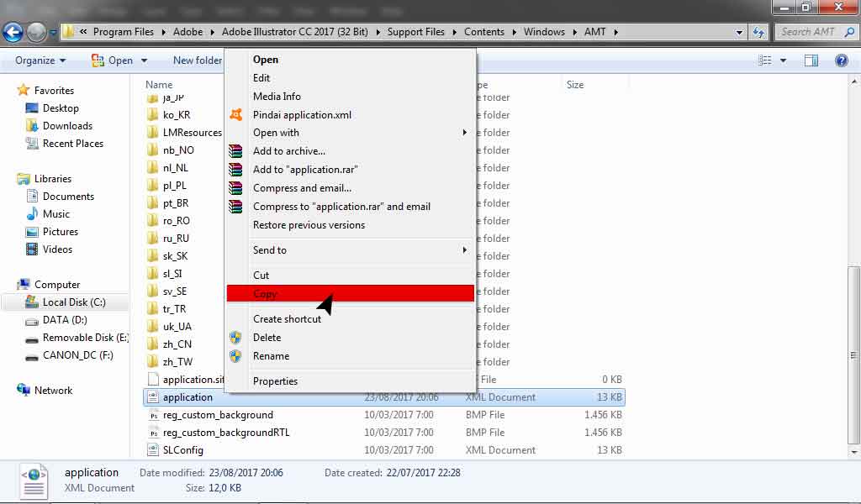
Task: Expand the Send to submenu arrow
Action: [464, 249]
